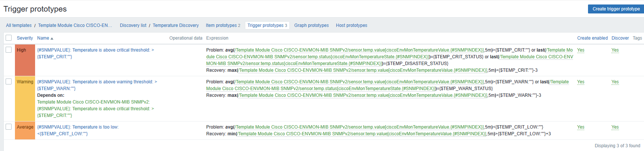Go to Discovery list

pyautogui.click(x=133, y=25)
